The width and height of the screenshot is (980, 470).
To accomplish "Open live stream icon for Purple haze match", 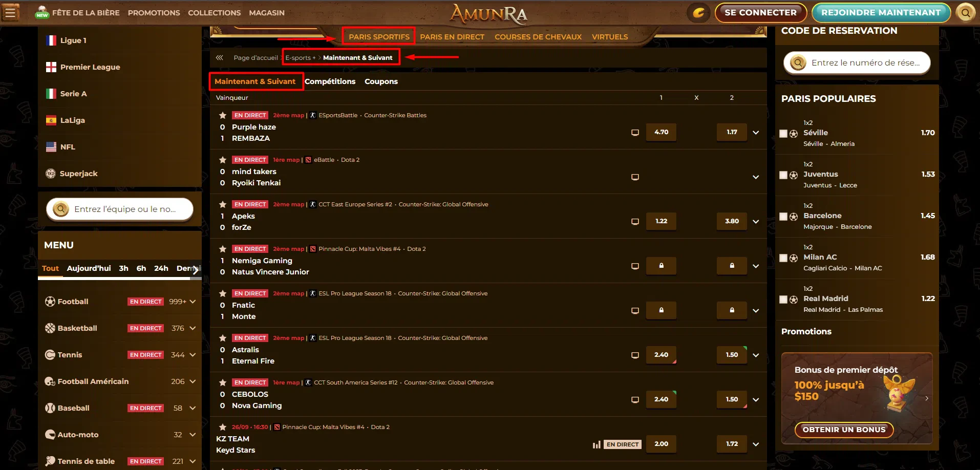I will point(635,133).
